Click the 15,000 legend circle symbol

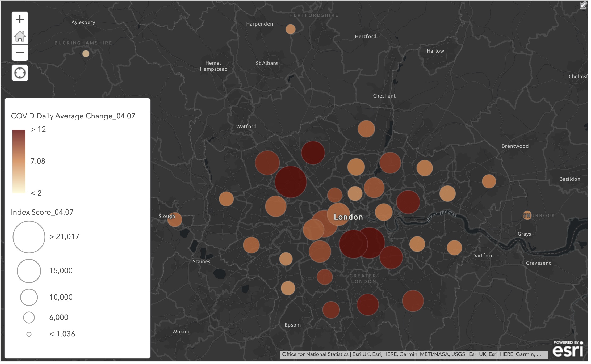tap(29, 271)
